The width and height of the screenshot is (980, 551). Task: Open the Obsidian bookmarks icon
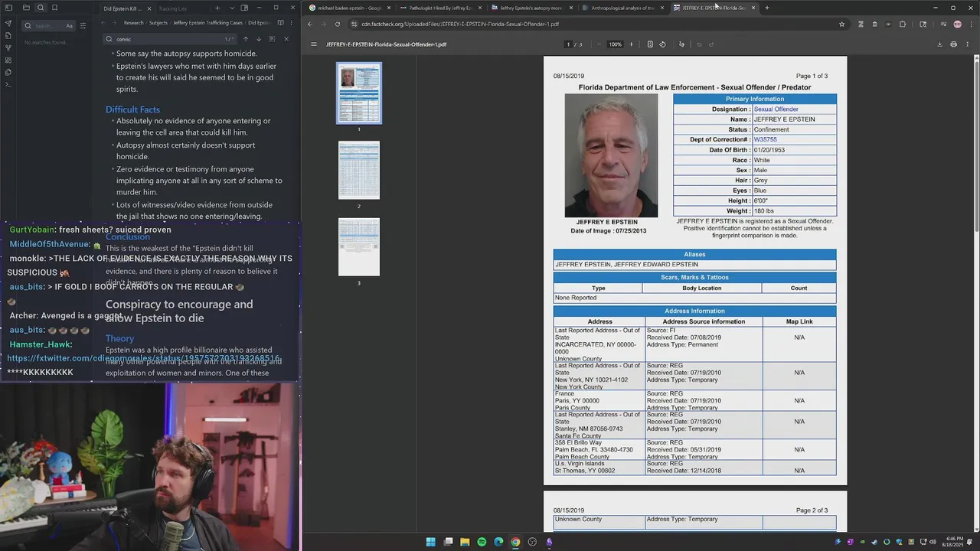54,8
